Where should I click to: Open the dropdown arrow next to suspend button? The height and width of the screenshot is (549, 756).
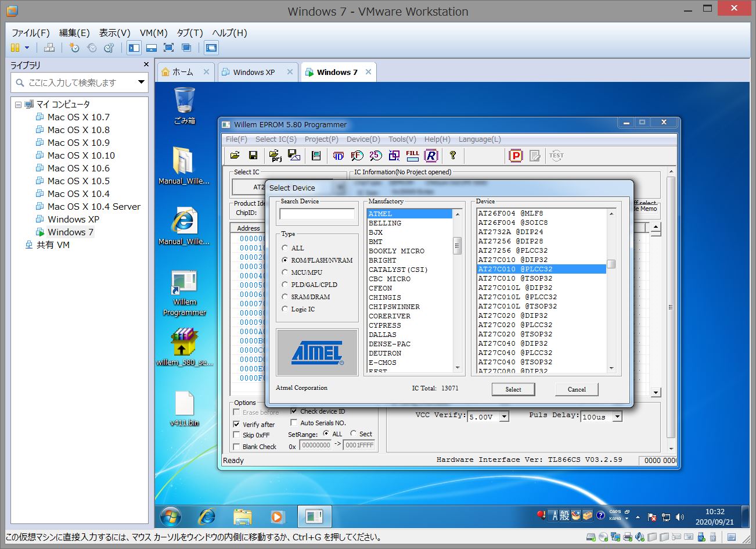(x=27, y=48)
